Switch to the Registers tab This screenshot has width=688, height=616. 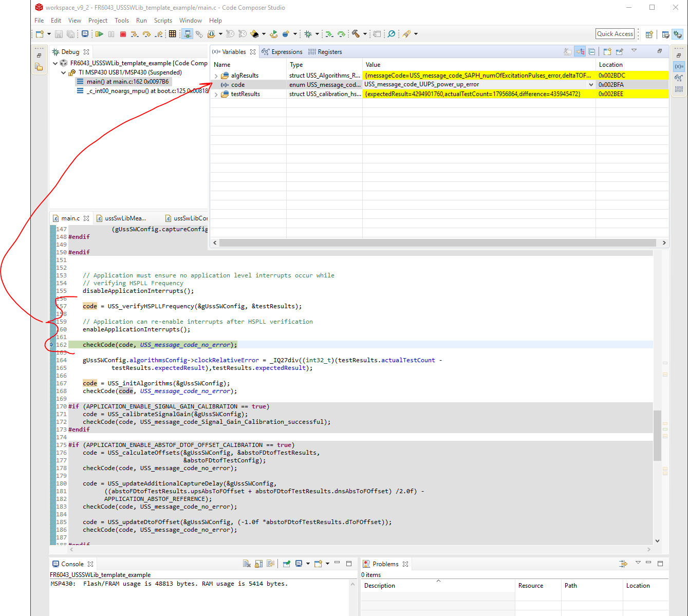pyautogui.click(x=325, y=52)
